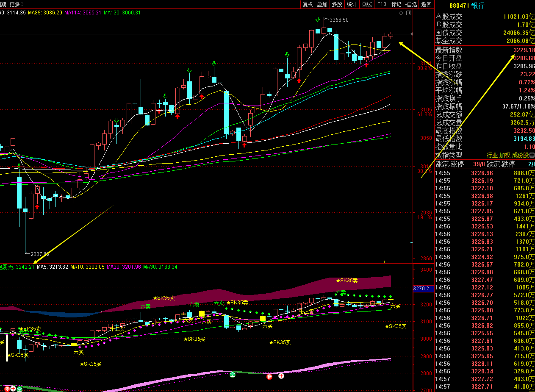
Task: Click the MA5: 3213.62 label
Action: [53, 267]
